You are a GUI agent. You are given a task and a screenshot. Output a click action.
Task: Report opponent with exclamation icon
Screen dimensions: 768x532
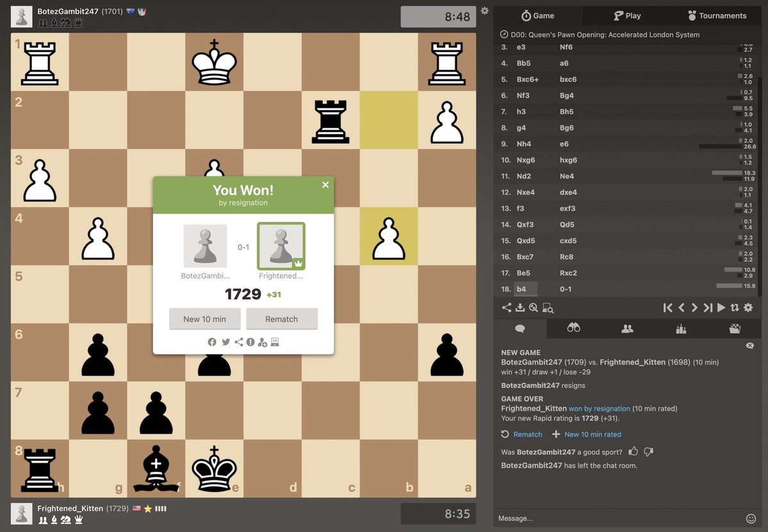250,342
